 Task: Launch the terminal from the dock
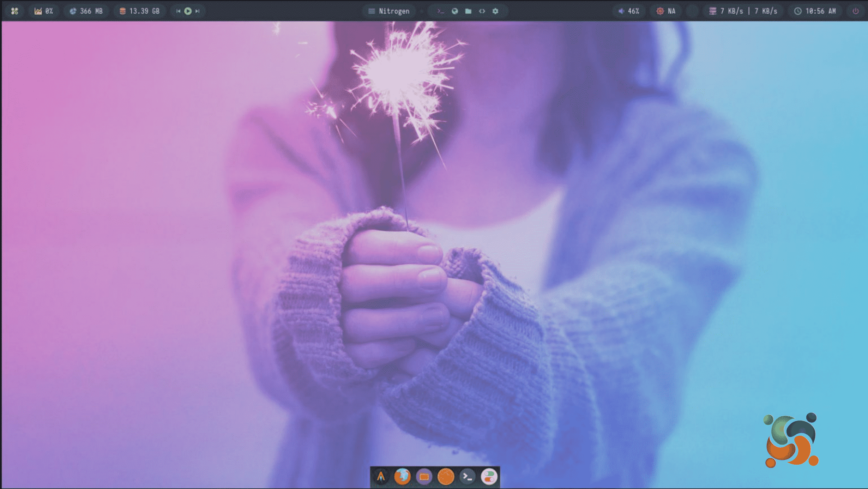[x=468, y=477]
